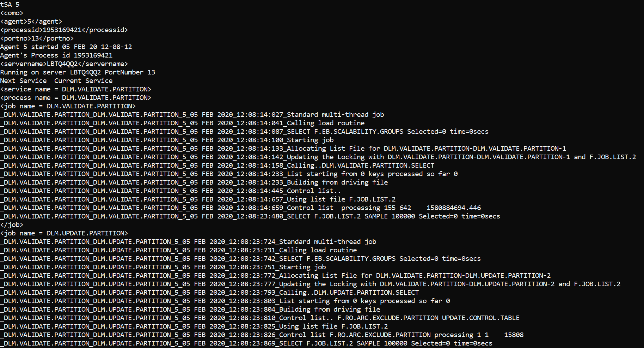Click the process name DLM.VALIDATE.PARTITION line

pos(75,98)
